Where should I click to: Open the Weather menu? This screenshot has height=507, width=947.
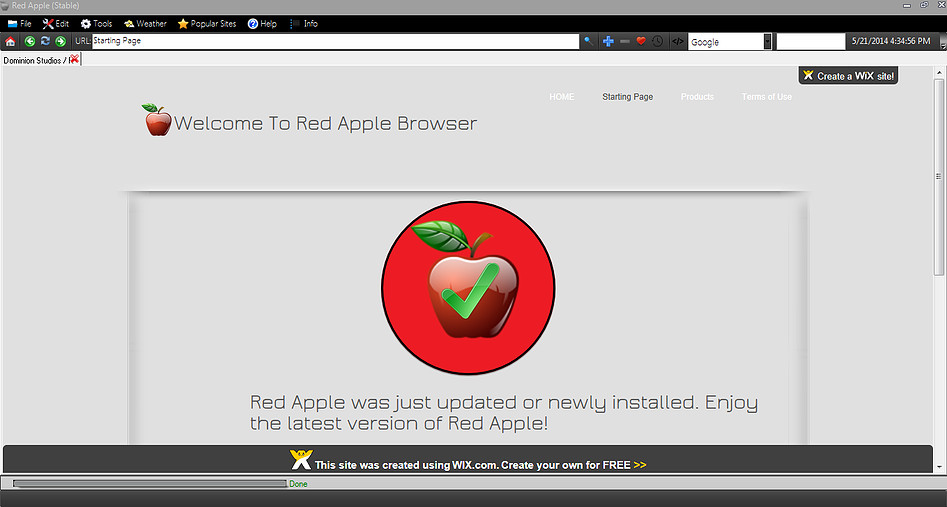[x=146, y=24]
